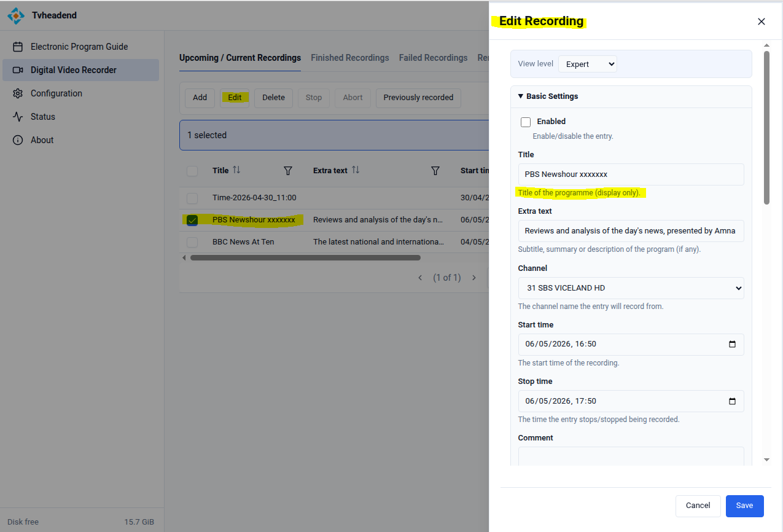Screen dimensions: 783x532
Task: Save the recording changes
Action: (744, 506)
